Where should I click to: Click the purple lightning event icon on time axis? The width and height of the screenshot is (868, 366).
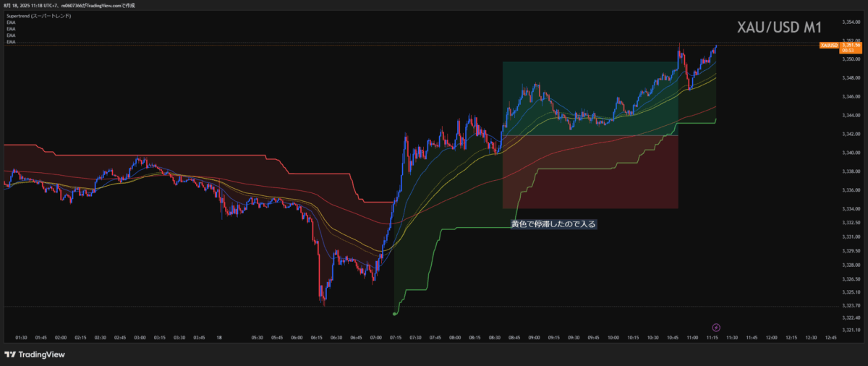pos(717,327)
